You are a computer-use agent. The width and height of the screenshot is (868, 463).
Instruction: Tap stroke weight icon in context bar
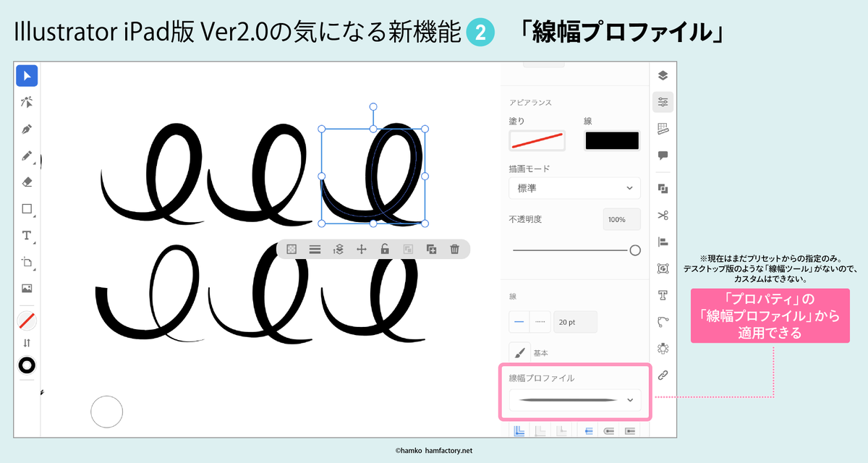315,249
